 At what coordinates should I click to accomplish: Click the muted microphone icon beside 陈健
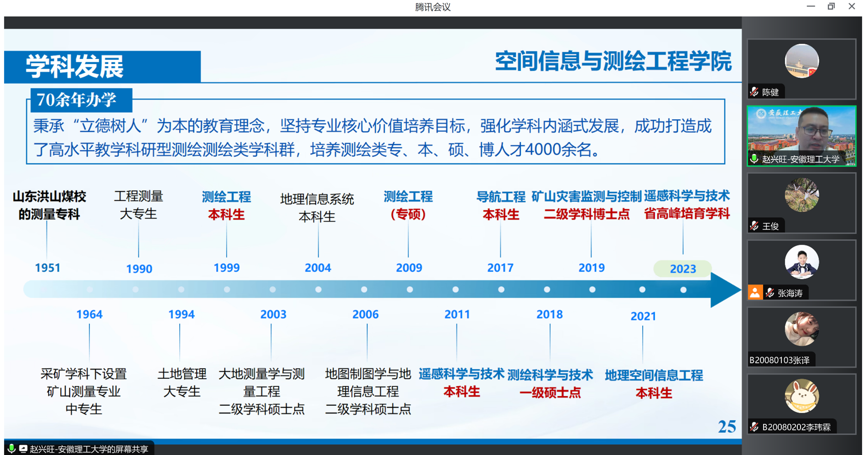[754, 92]
